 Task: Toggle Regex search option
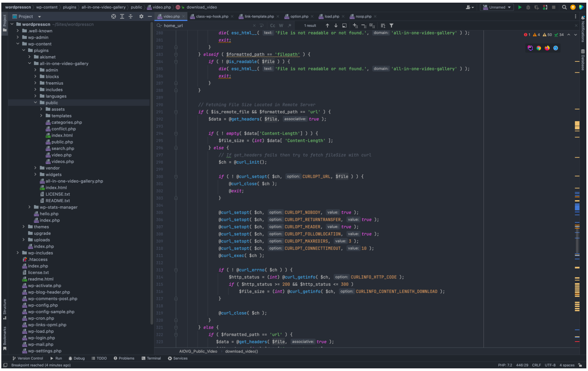[x=289, y=25]
